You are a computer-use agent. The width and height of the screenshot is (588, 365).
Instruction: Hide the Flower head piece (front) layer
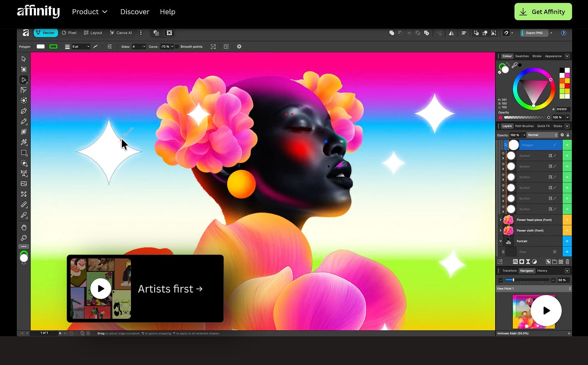click(567, 220)
